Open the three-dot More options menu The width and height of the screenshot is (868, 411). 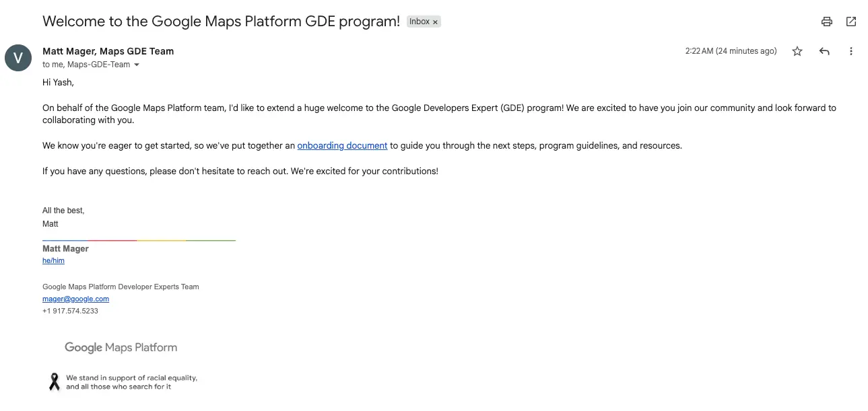coord(851,51)
